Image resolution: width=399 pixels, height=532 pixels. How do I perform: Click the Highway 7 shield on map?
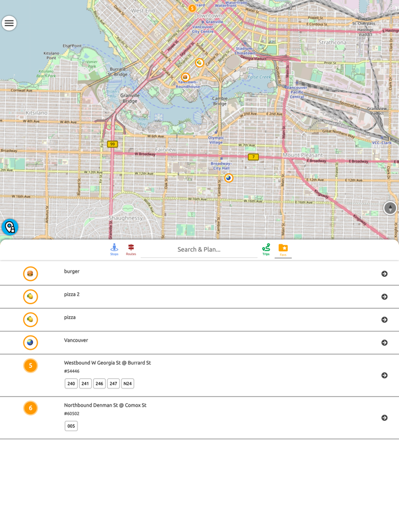click(x=253, y=157)
